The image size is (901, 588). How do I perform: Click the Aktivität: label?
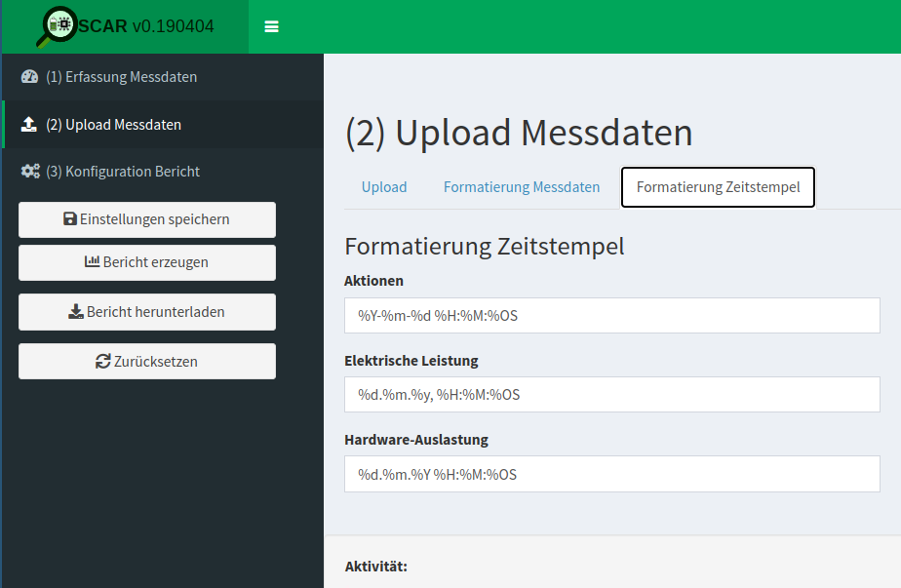pos(375,567)
